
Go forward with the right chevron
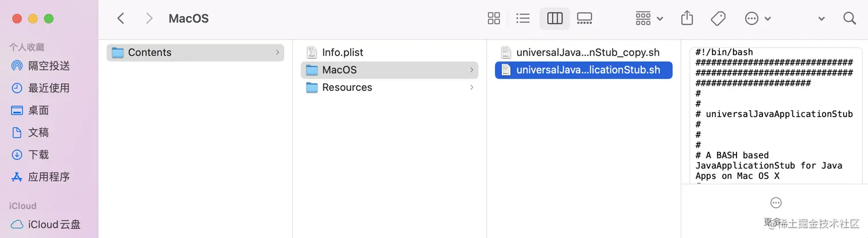(149, 18)
